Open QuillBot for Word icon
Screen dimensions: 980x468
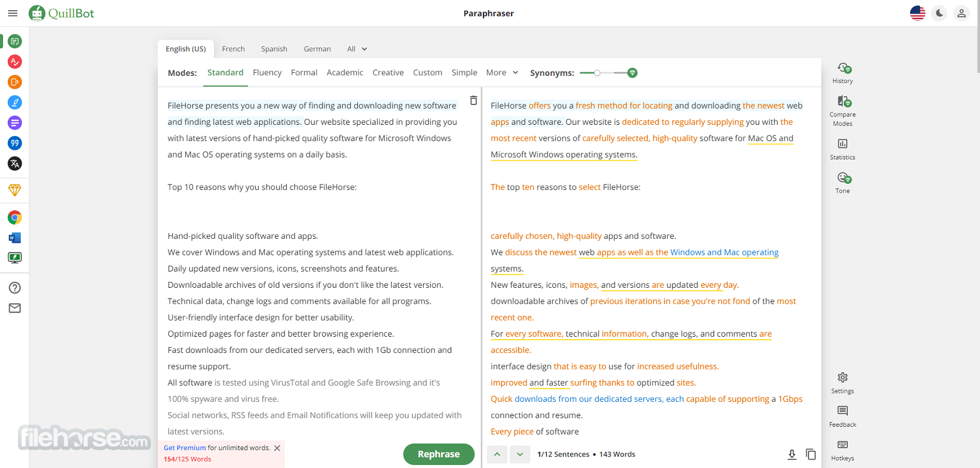pyautogui.click(x=15, y=238)
